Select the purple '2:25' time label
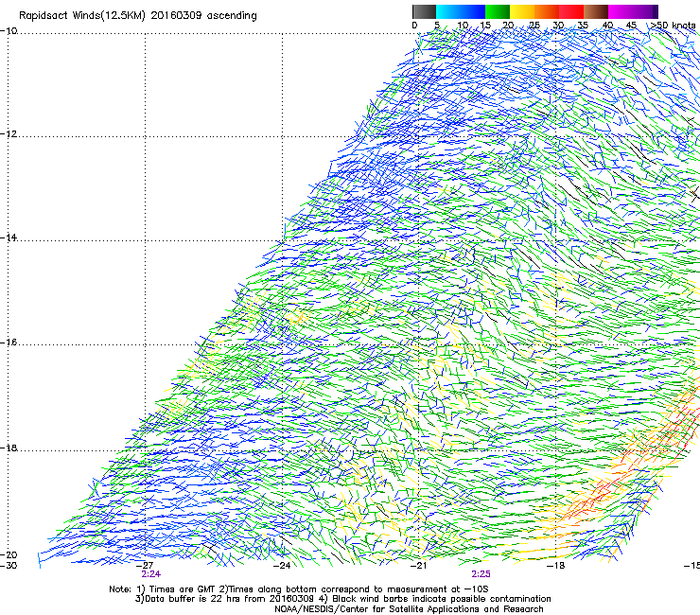This screenshot has width=700, height=615. point(481,574)
